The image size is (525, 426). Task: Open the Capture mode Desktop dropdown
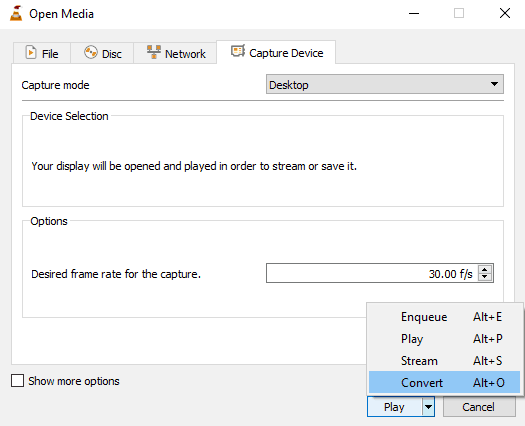tap(385, 84)
